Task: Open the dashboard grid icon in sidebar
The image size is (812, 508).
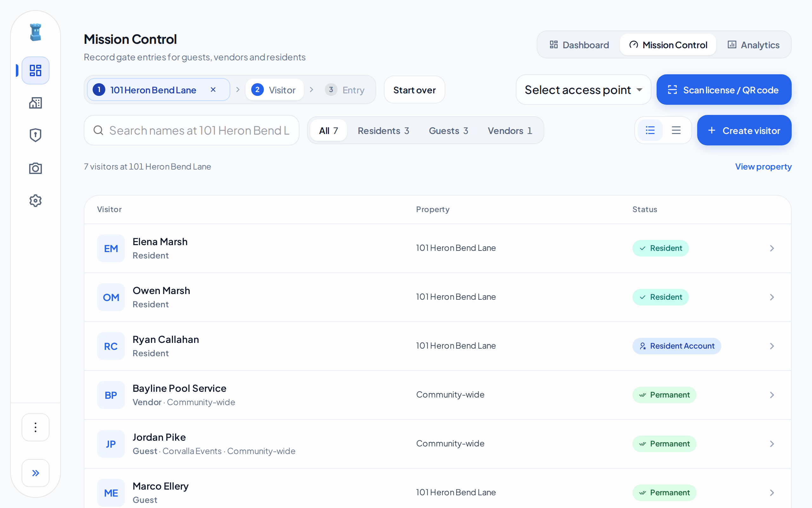Action: (35, 70)
